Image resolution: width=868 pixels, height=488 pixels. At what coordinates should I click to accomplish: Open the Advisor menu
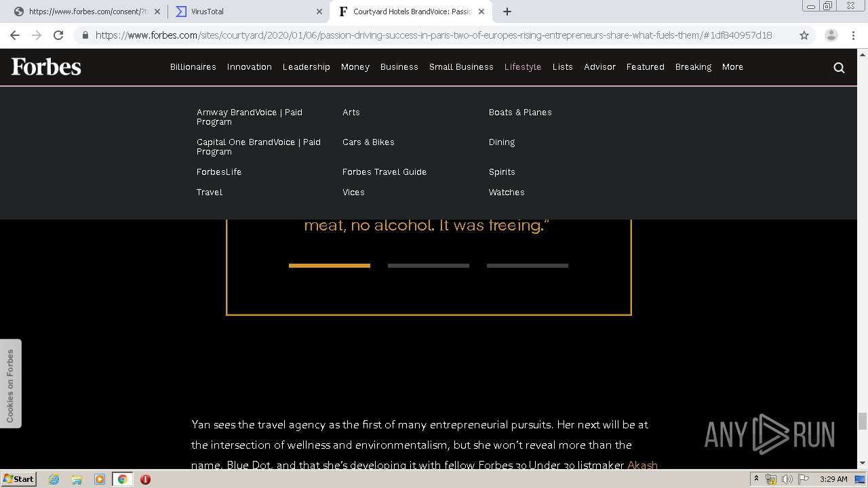pos(600,67)
